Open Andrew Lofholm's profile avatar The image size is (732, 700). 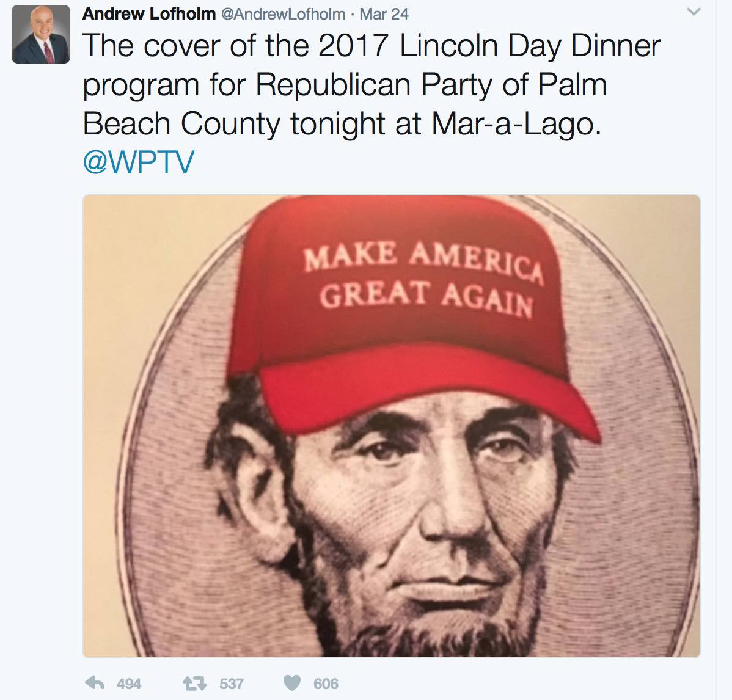pyautogui.click(x=41, y=34)
